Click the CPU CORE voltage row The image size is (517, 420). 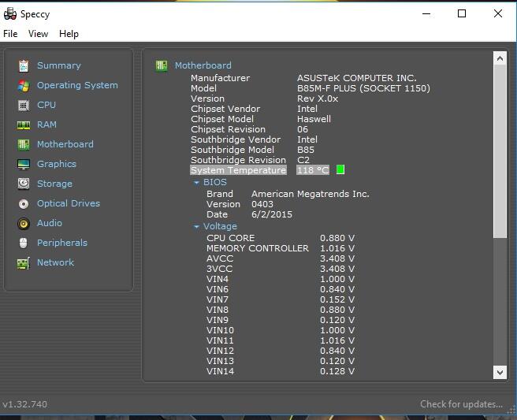point(281,238)
